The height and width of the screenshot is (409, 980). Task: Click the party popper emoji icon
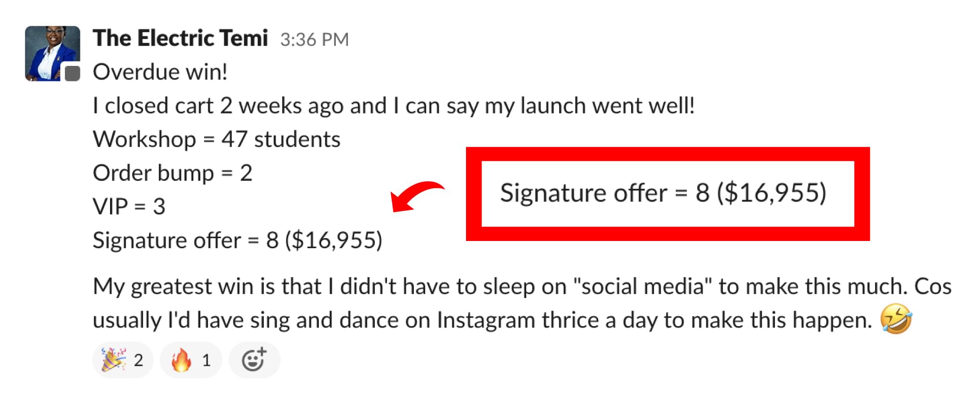pyautogui.click(x=113, y=360)
